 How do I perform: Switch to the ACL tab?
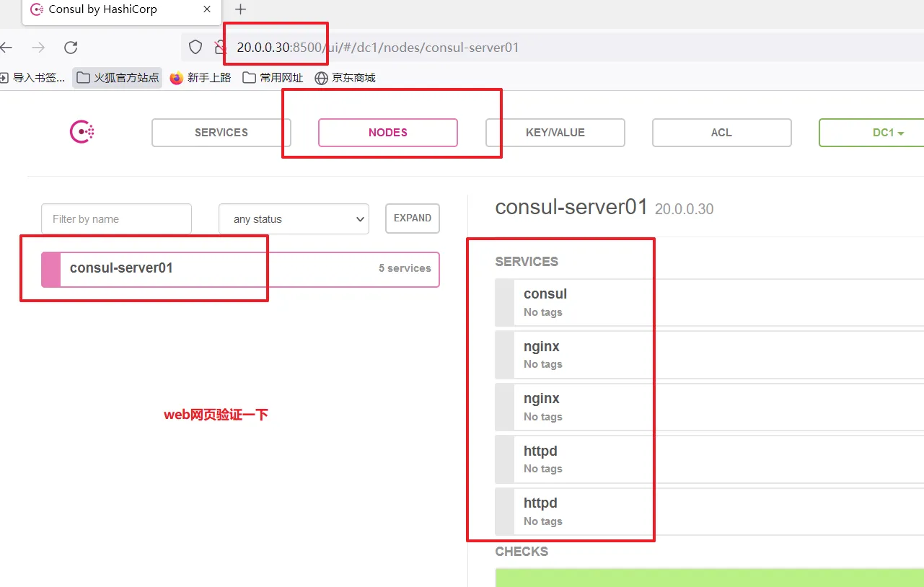[721, 133]
